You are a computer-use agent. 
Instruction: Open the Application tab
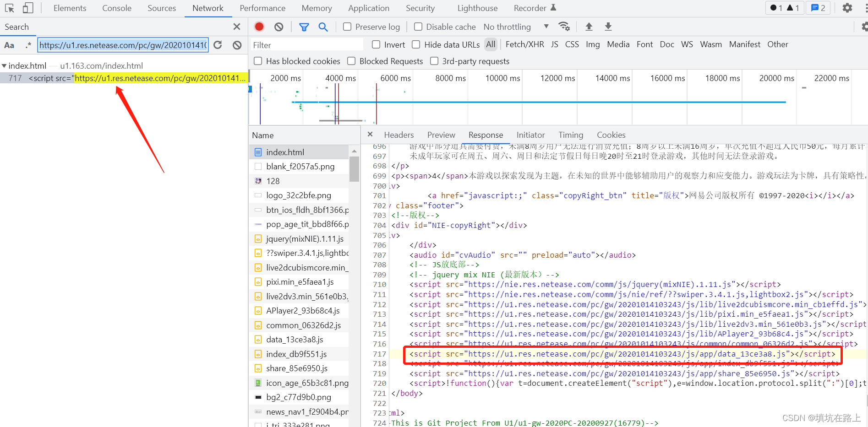tap(369, 8)
